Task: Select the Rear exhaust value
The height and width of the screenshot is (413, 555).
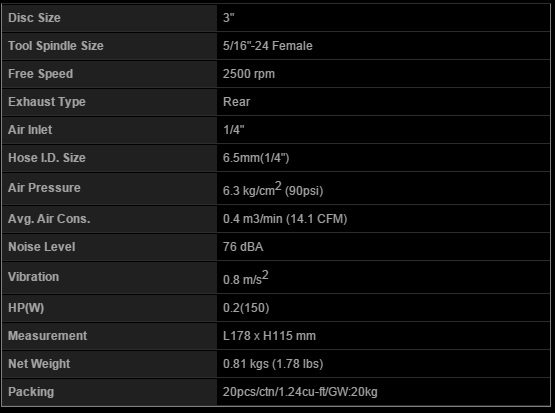Action: pyautogui.click(x=236, y=102)
